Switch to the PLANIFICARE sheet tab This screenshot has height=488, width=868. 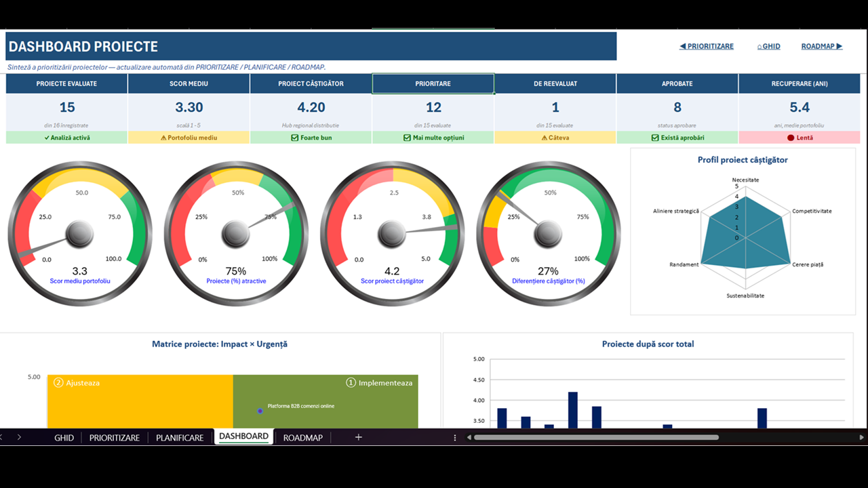pos(180,437)
